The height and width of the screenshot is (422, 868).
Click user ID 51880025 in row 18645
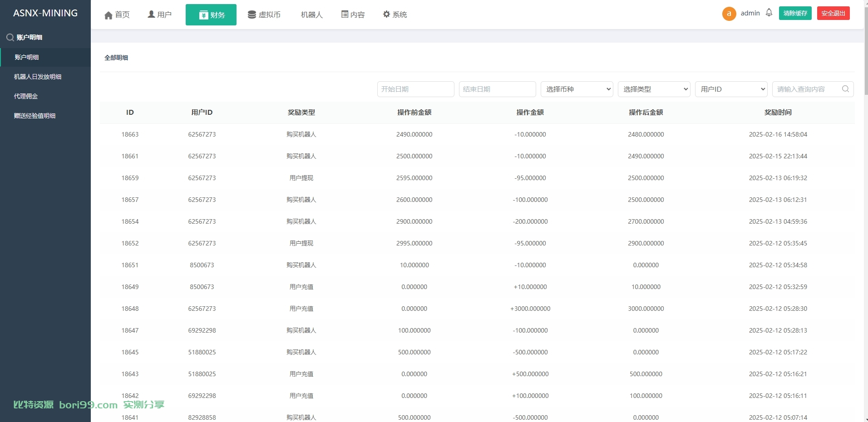202,352
